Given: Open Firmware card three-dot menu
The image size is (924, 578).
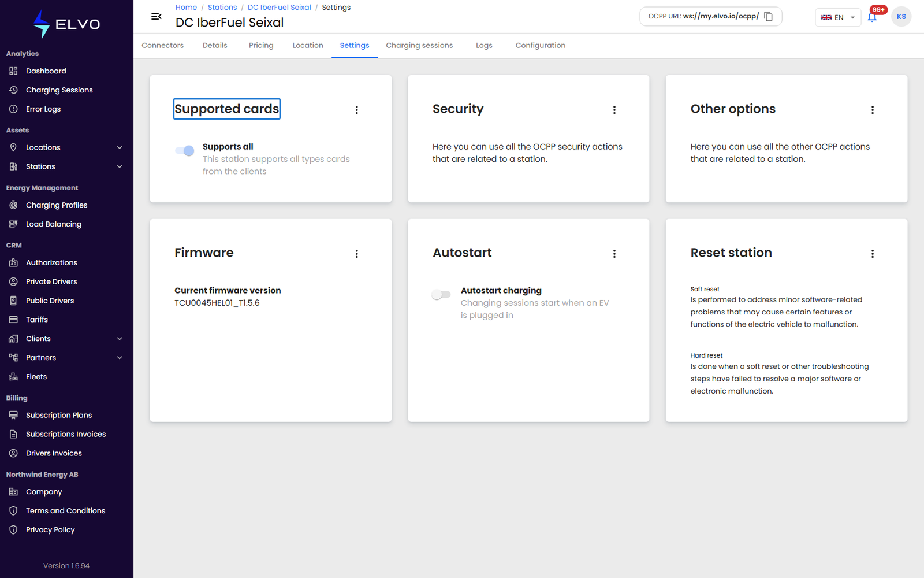Looking at the screenshot, I should (356, 254).
